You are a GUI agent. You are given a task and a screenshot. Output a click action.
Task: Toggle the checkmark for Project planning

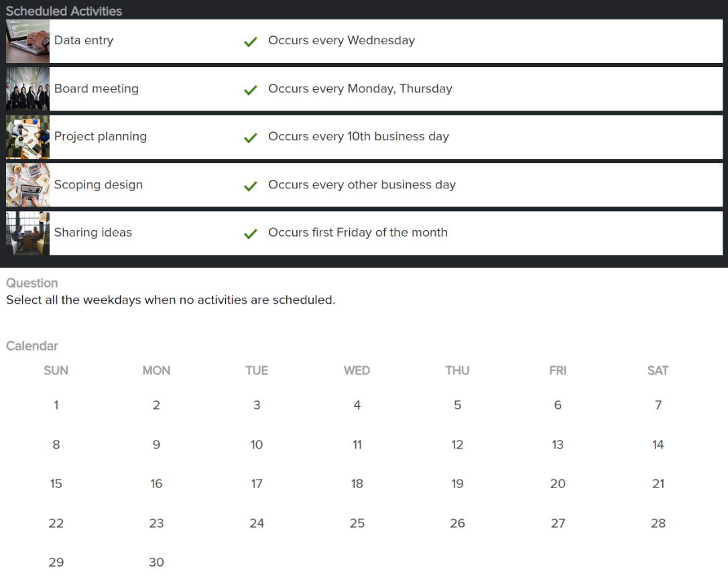click(x=250, y=137)
